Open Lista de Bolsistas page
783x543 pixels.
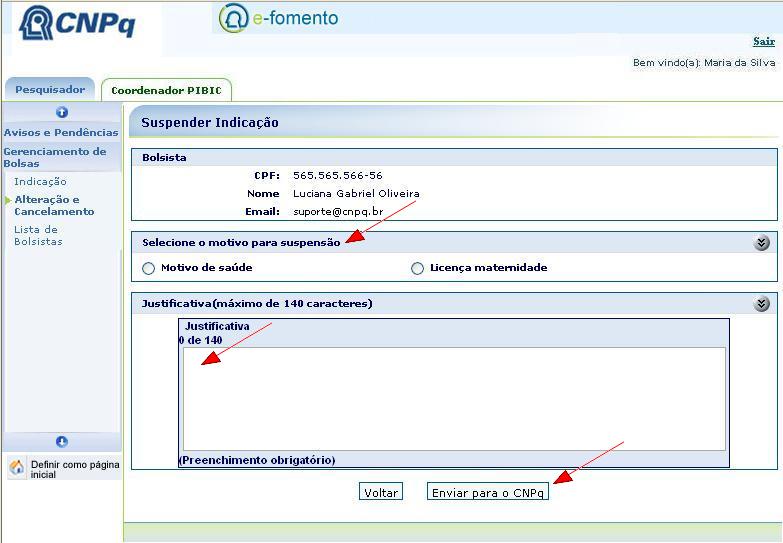(x=38, y=235)
